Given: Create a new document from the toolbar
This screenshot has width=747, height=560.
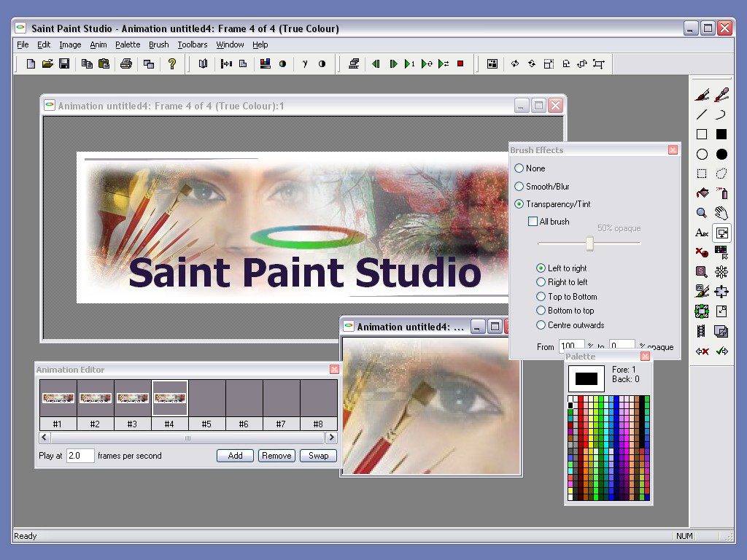Looking at the screenshot, I should [x=30, y=63].
